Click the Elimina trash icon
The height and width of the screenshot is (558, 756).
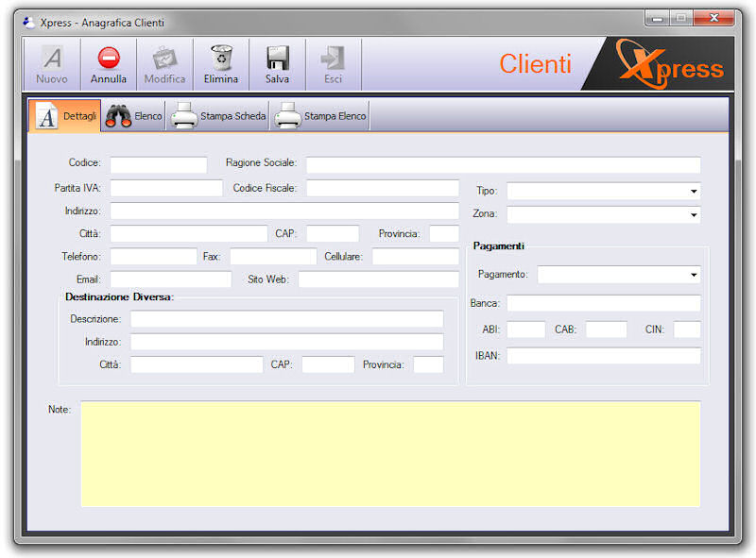pos(221,57)
